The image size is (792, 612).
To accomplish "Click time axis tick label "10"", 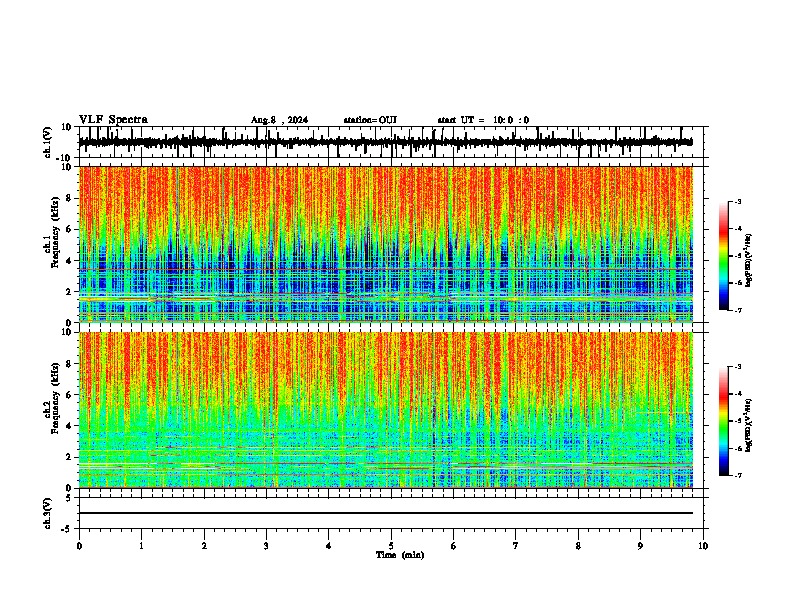I will point(703,546).
